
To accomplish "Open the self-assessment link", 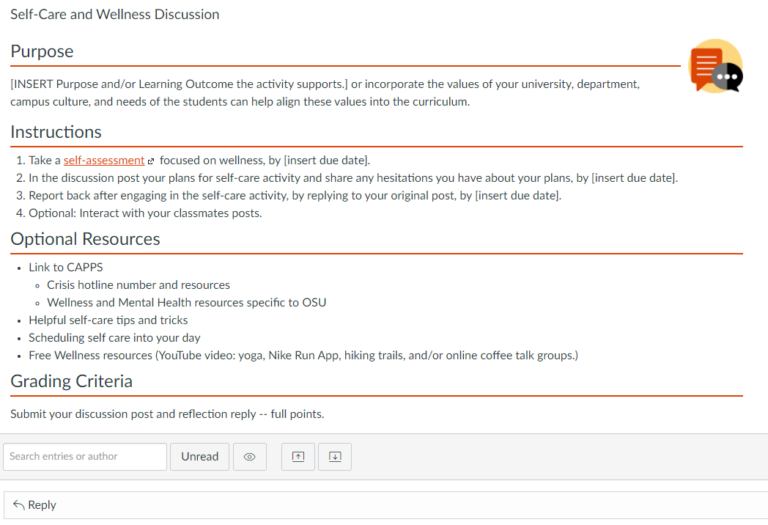I will pyautogui.click(x=104, y=160).
